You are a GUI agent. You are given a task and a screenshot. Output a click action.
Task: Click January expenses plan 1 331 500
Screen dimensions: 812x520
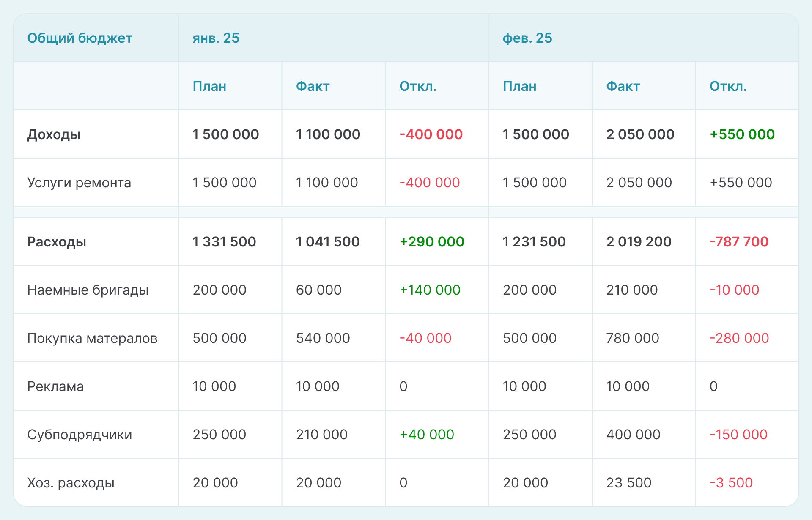224,242
